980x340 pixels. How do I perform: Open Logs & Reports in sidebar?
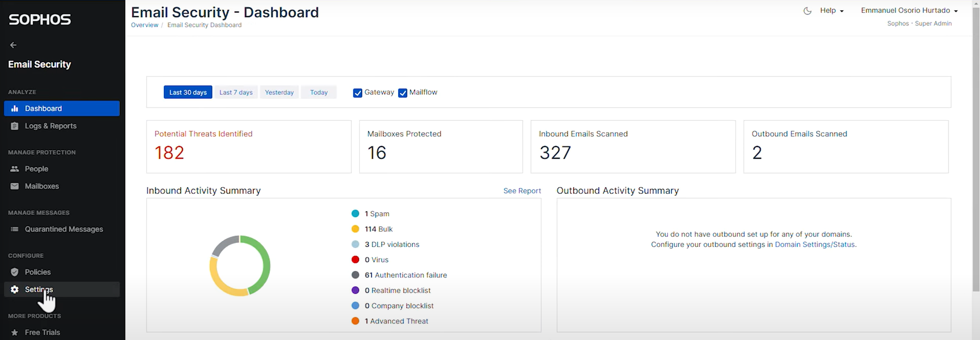click(62, 126)
